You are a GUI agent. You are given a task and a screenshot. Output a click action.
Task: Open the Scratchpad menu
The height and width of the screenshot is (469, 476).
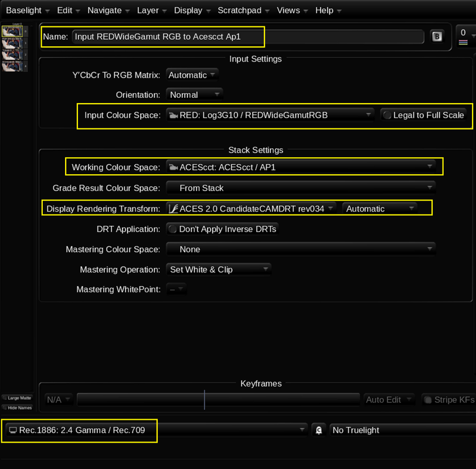click(x=243, y=11)
